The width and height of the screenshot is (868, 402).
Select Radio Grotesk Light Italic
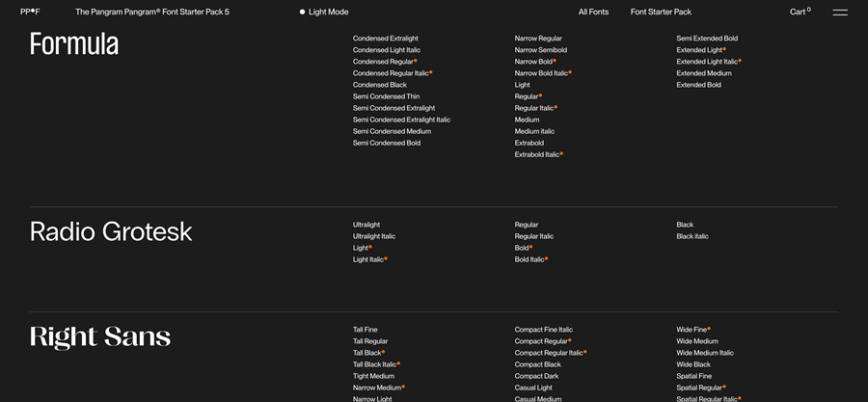coord(369,259)
